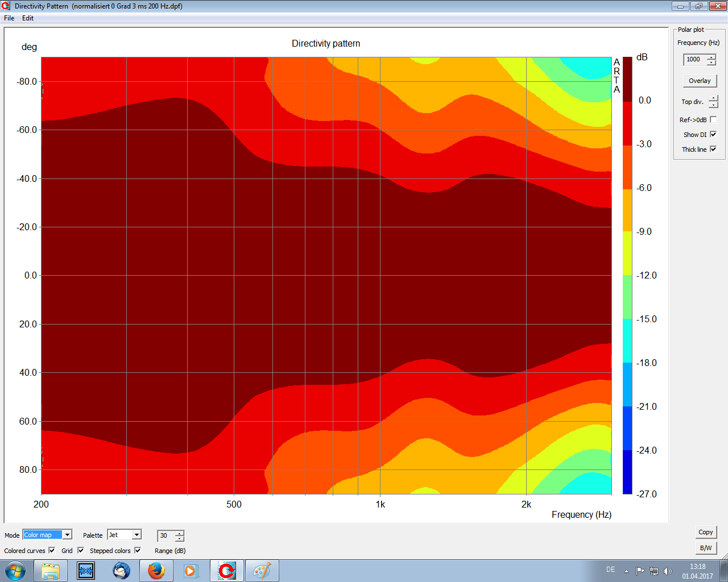Click the ARTA icon in the taskbar
Image resolution: width=728 pixels, height=582 pixels.
[226, 570]
